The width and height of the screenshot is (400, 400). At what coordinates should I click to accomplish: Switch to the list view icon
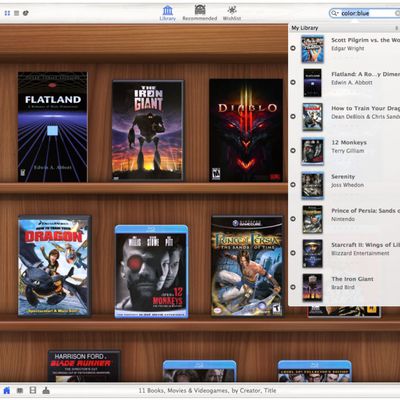[16, 13]
